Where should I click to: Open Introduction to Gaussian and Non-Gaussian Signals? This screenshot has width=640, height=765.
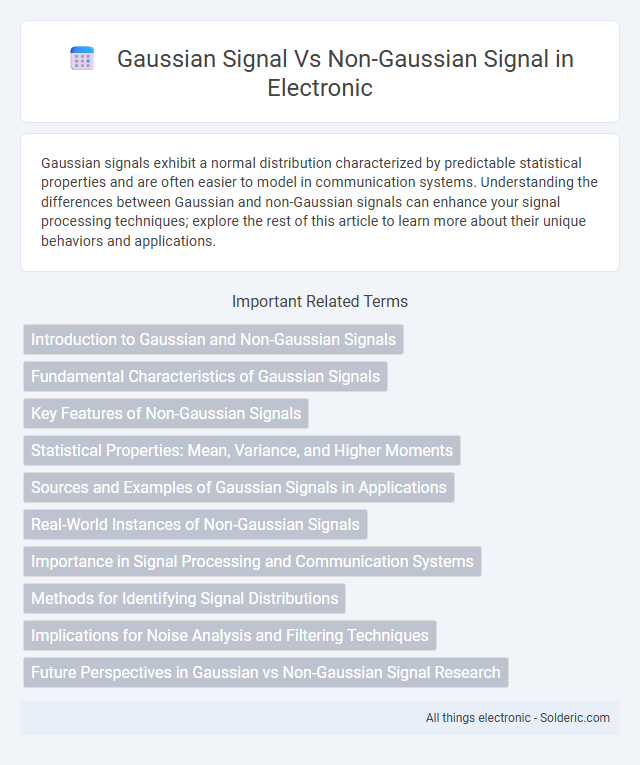(213, 339)
